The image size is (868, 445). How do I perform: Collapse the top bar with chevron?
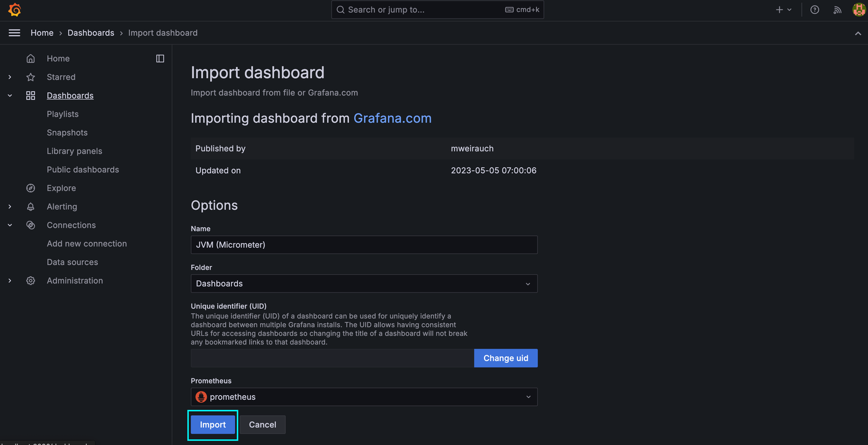pyautogui.click(x=858, y=33)
